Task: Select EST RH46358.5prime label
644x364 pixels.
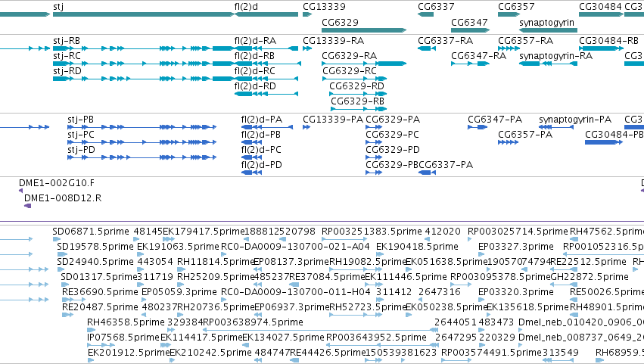Action: 126,322
